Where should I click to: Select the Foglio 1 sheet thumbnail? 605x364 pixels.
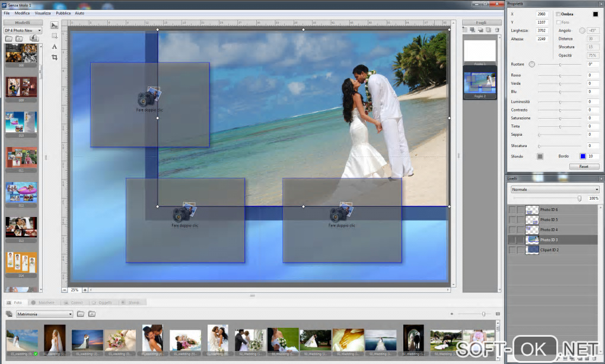click(479, 52)
